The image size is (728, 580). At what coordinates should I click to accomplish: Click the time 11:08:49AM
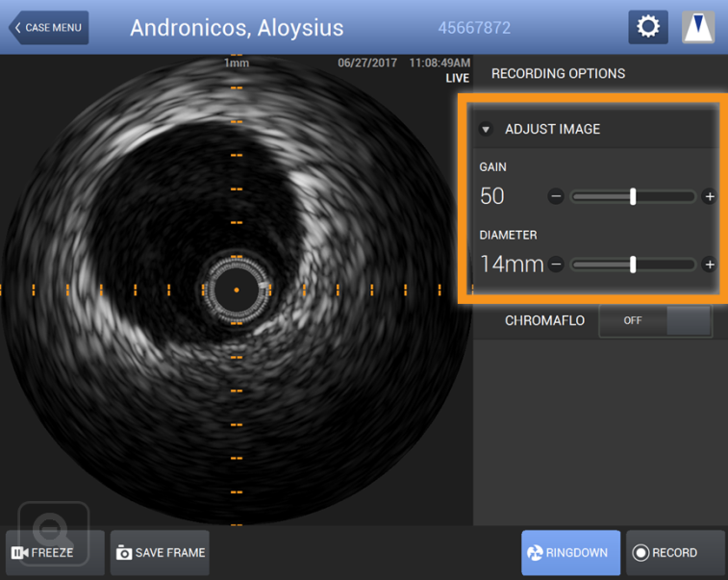click(439, 63)
